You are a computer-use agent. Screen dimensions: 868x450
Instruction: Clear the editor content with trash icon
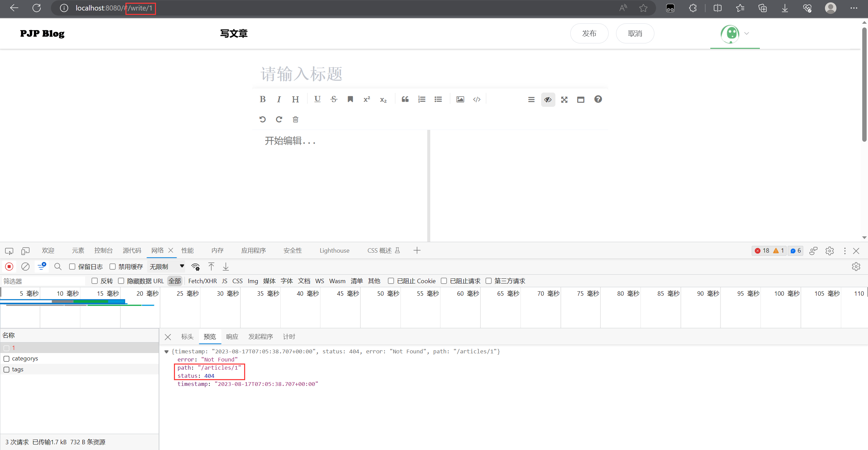click(295, 119)
